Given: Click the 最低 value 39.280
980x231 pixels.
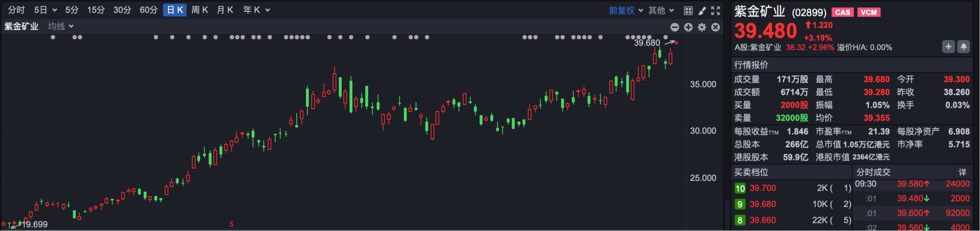Looking at the screenshot, I should point(876,92).
